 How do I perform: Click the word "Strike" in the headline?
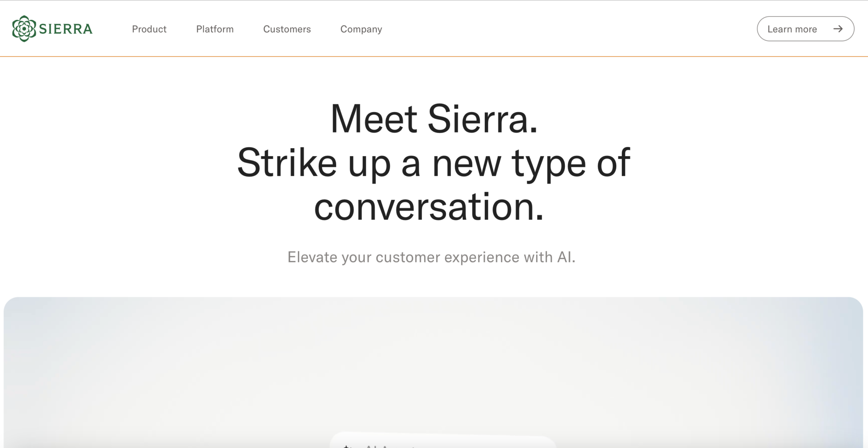click(x=287, y=163)
